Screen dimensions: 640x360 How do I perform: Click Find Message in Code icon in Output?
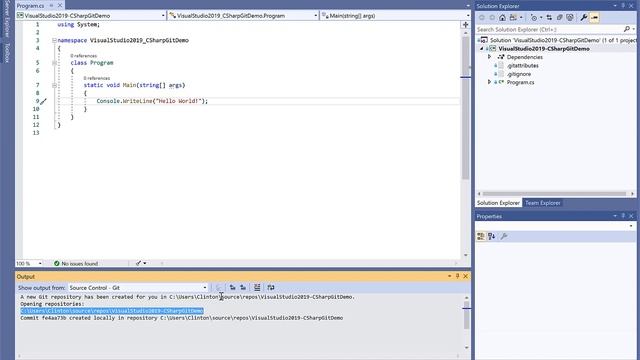219,288
